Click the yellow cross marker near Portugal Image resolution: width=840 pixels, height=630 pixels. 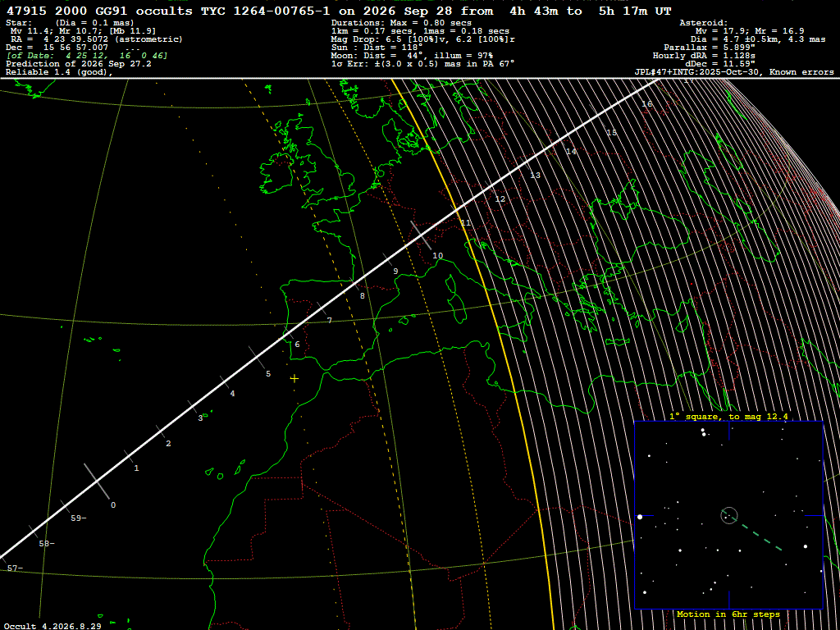(294, 379)
